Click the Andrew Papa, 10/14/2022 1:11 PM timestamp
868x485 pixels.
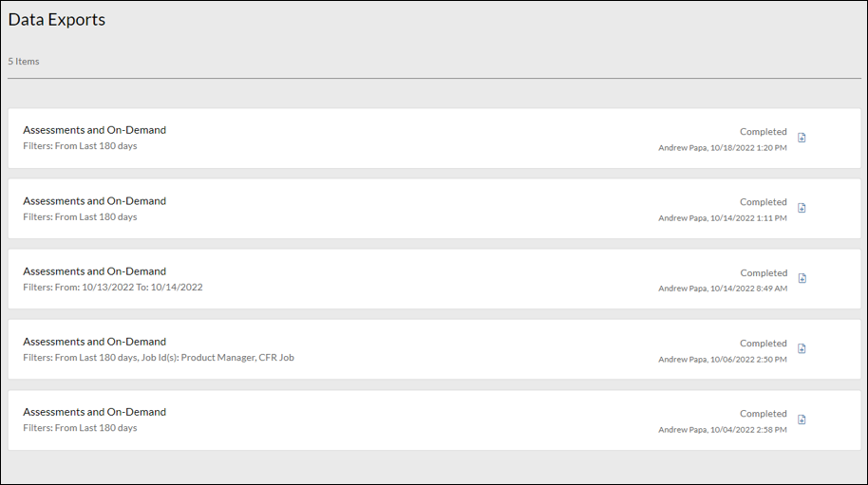coord(722,218)
